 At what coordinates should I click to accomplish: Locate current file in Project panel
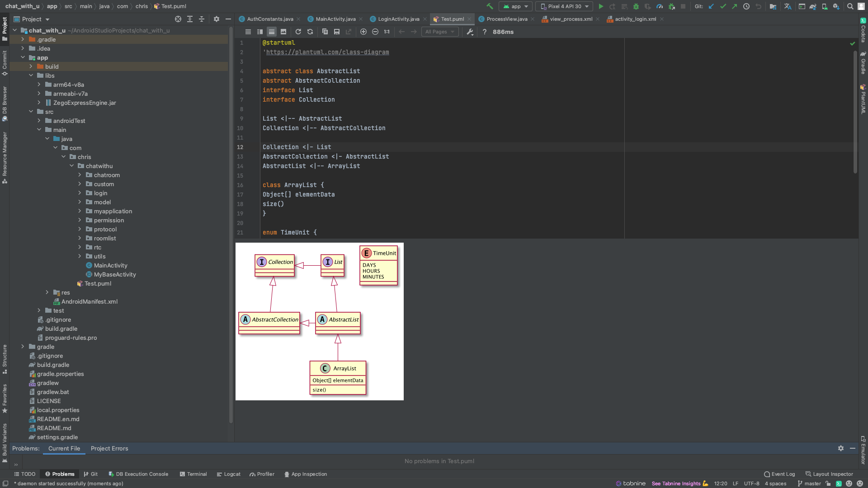click(x=178, y=19)
